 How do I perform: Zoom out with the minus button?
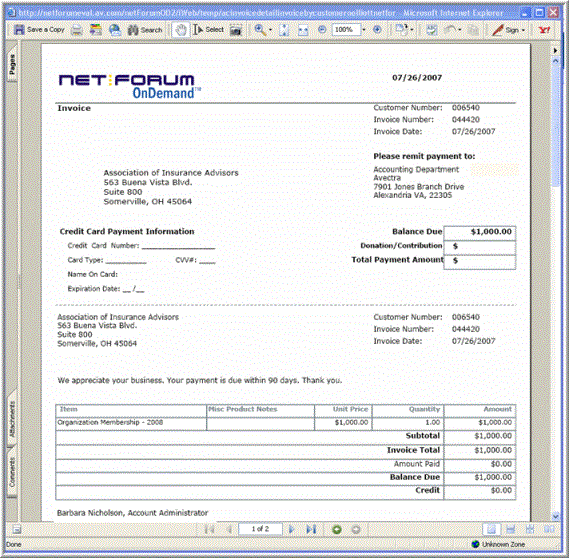[x=322, y=30]
